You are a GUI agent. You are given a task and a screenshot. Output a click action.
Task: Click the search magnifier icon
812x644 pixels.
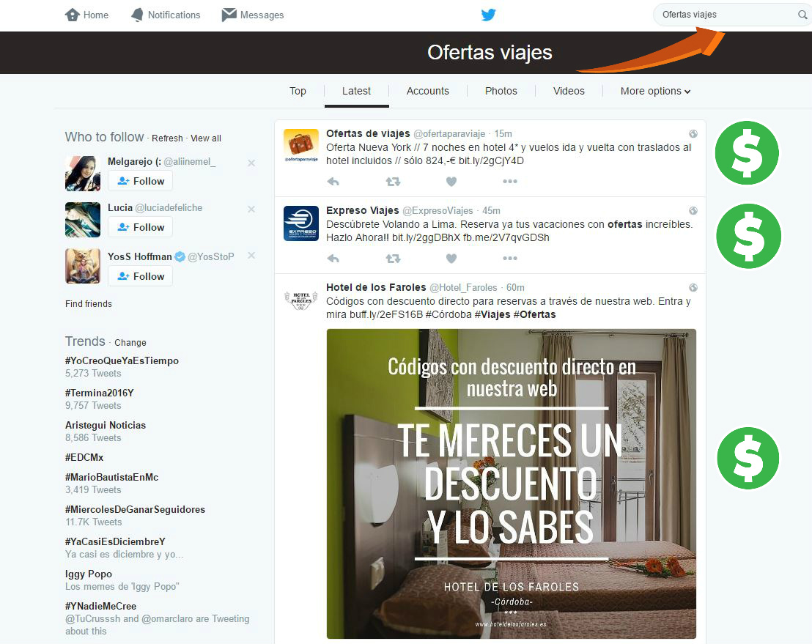(802, 15)
